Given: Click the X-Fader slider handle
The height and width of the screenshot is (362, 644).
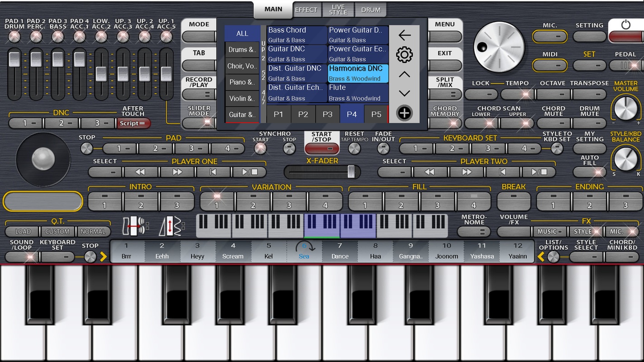Looking at the screenshot, I should pyautogui.click(x=351, y=172).
